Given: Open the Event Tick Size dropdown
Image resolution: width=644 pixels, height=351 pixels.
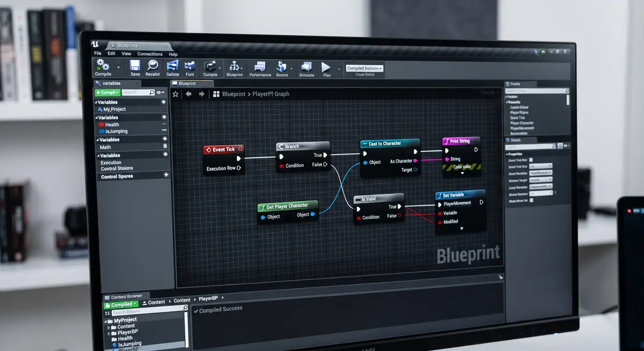Looking at the screenshot, I should (540, 166).
